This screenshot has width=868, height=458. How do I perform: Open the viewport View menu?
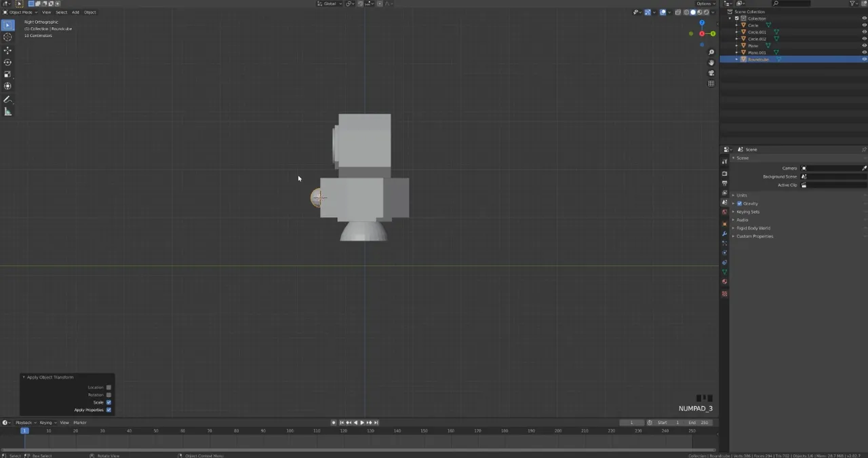(x=46, y=12)
